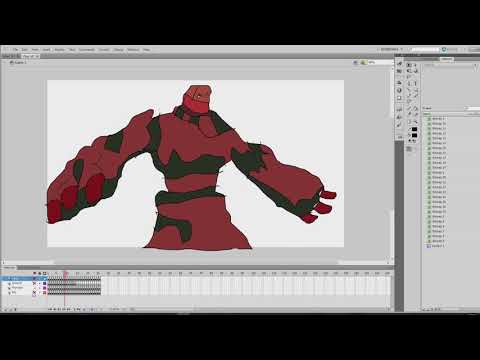This screenshot has width=480, height=360.
Task: Open the Insert menu
Action: (46, 49)
